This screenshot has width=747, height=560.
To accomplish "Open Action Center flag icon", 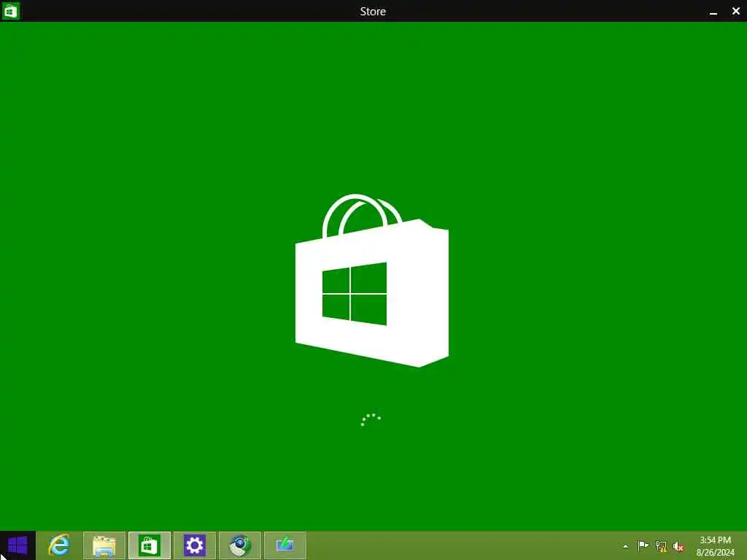I will pyautogui.click(x=643, y=545).
